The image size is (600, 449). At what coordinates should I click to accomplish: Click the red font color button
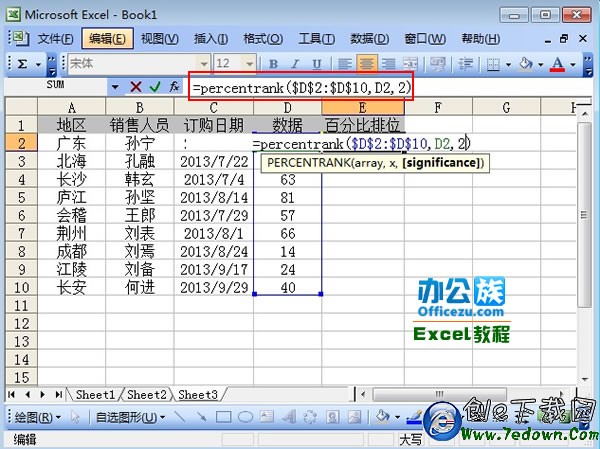coord(558,63)
